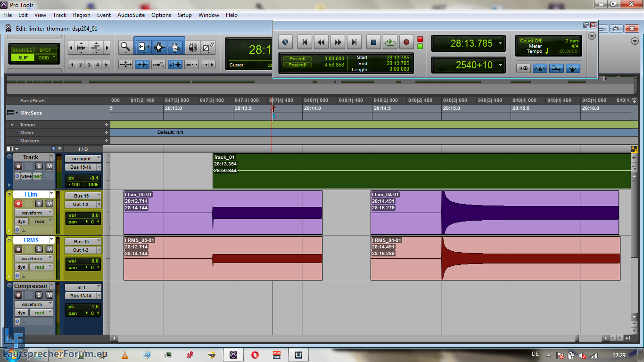Image resolution: width=644 pixels, height=362 pixels.
Task: Open the Setup menu
Action: point(184,15)
